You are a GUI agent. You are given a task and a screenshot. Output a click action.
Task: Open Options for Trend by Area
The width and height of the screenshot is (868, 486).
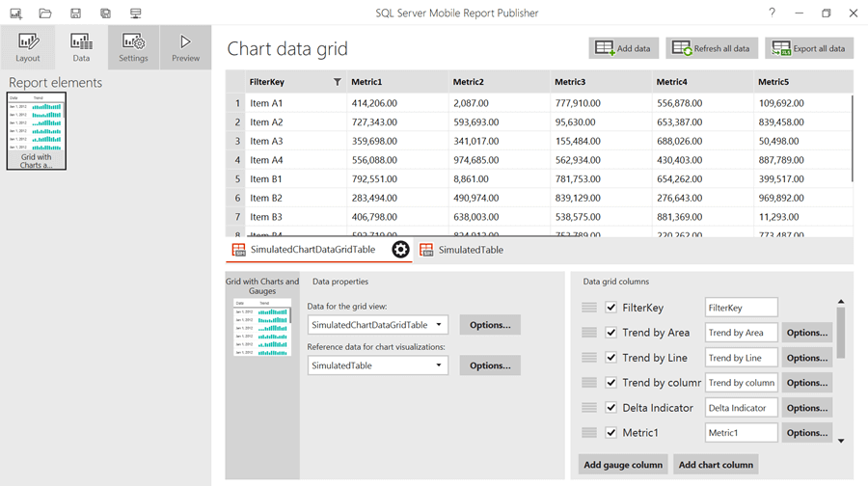807,333
